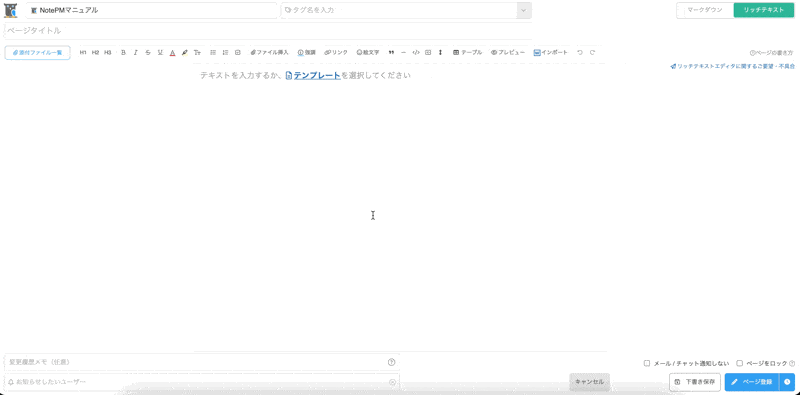The width and height of the screenshot is (800, 395).
Task: Undo the last edit
Action: pos(580,53)
